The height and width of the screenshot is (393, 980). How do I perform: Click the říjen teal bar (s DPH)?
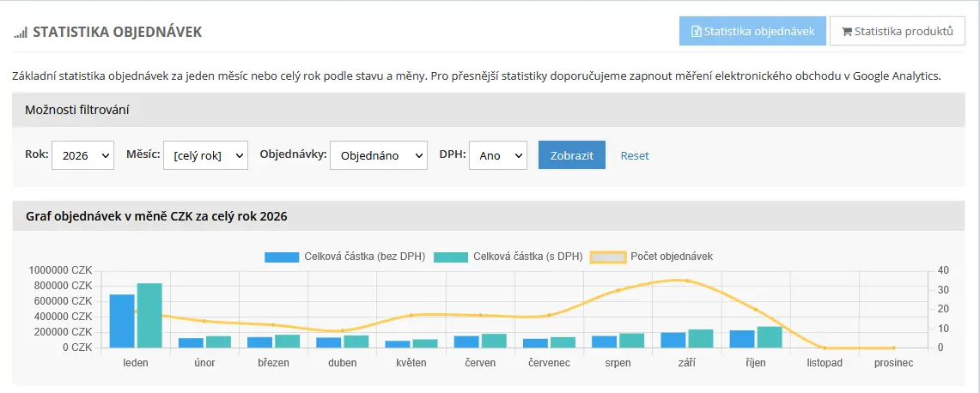point(770,337)
